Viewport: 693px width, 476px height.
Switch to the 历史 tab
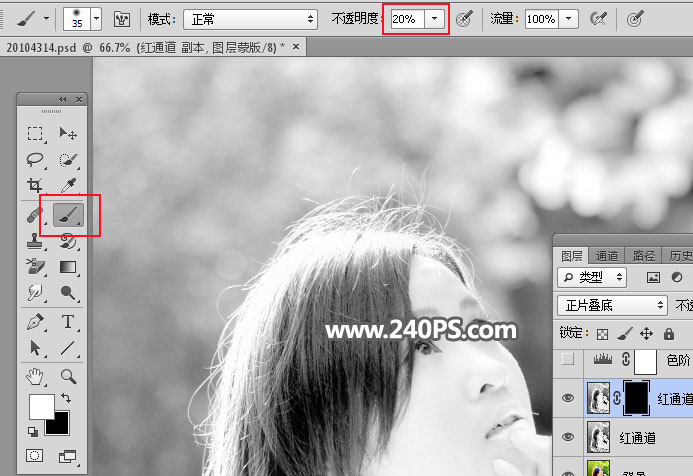coord(678,256)
